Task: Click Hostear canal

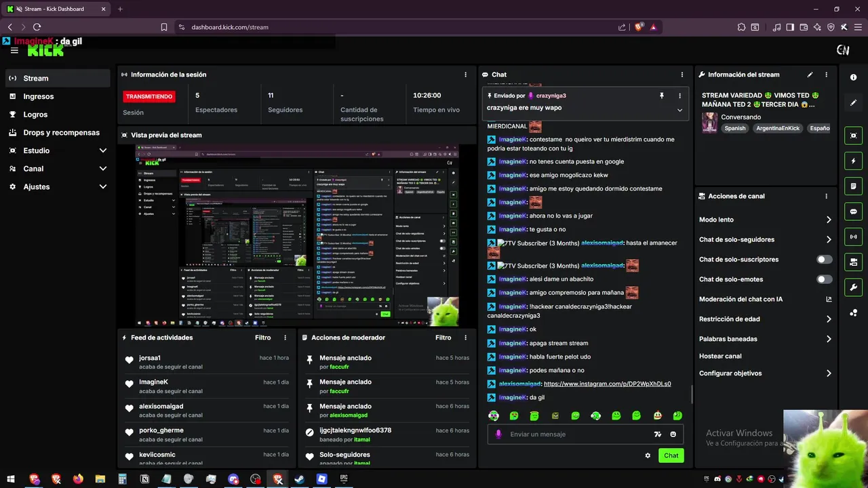Action: click(720, 356)
